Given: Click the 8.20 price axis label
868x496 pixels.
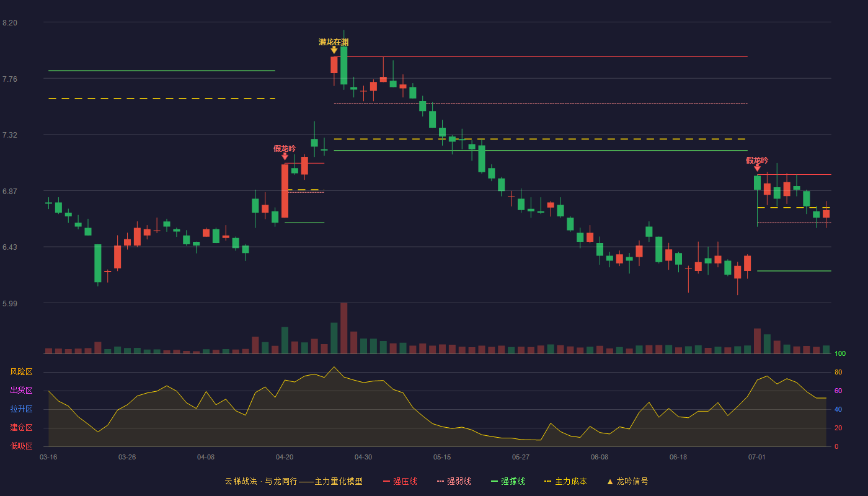Looking at the screenshot, I should [10, 23].
